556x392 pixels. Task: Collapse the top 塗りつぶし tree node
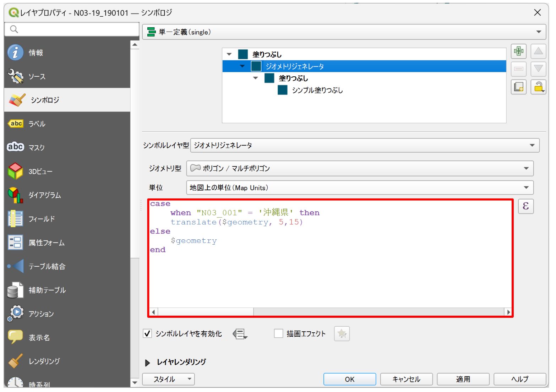229,54
